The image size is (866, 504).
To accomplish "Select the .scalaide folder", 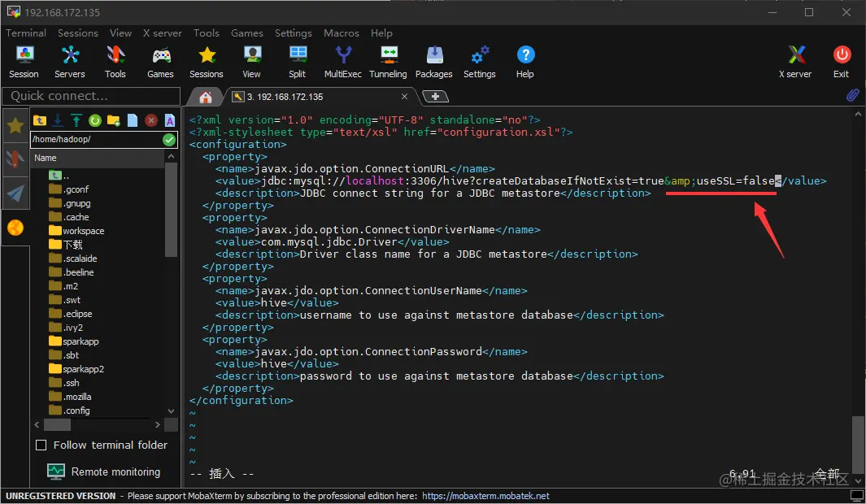I will 73,259.
